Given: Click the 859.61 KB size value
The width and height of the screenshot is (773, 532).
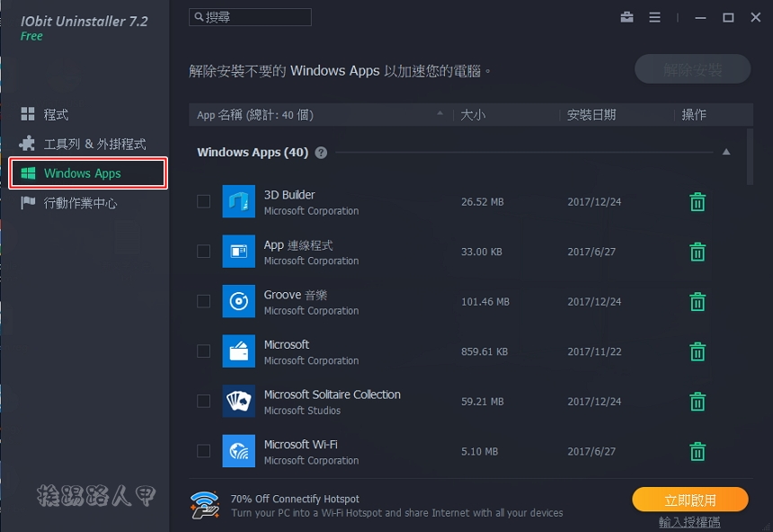Looking at the screenshot, I should [x=484, y=351].
